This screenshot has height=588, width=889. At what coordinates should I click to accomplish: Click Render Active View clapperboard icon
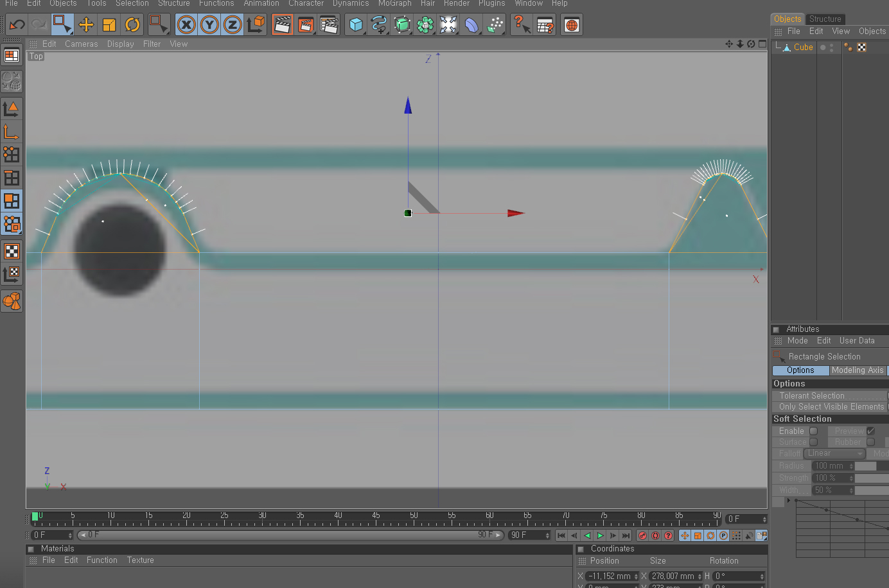283,25
